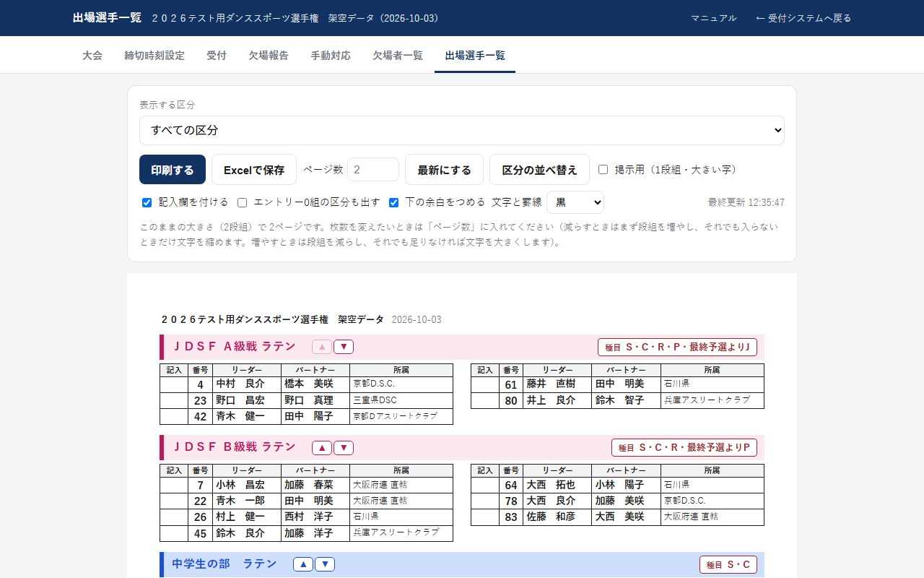Image resolution: width=924 pixels, height=578 pixels.
Task: Click entry number 42
Action: tap(201, 417)
